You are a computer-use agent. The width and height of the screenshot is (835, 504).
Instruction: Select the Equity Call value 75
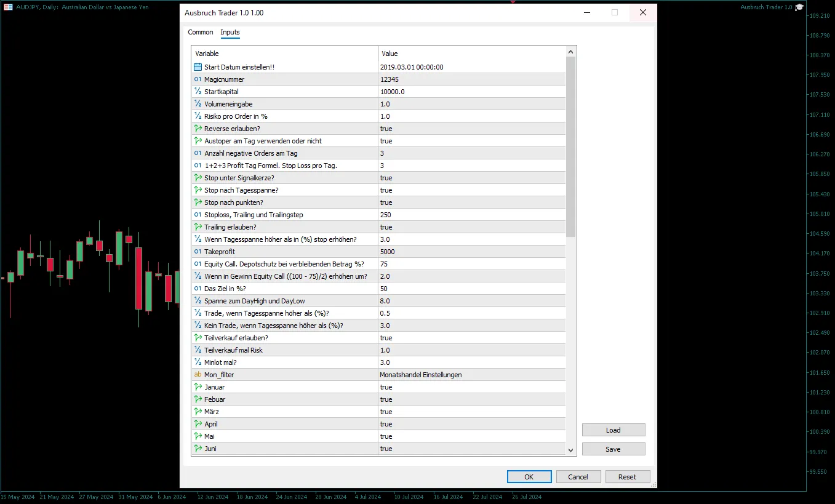pos(384,264)
